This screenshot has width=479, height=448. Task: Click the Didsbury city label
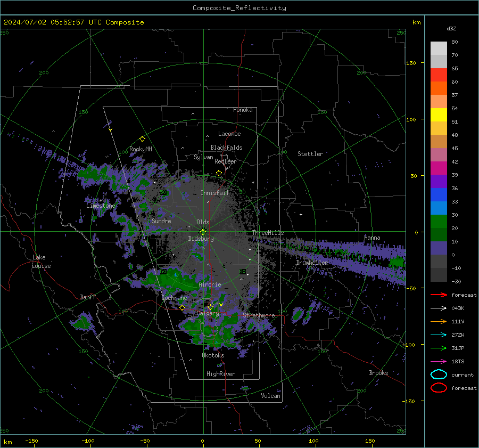pos(201,239)
